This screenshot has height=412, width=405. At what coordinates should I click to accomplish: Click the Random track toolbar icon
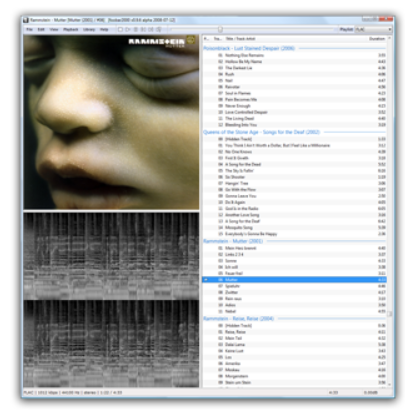point(159,30)
